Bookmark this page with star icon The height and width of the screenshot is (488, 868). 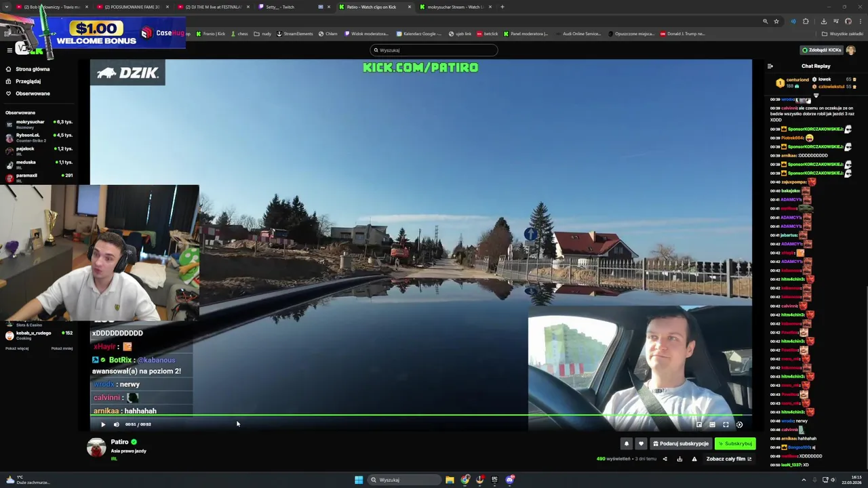click(x=776, y=21)
